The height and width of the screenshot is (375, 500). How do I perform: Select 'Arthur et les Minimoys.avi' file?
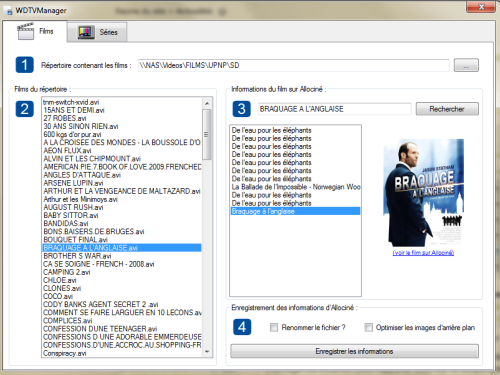(122, 199)
